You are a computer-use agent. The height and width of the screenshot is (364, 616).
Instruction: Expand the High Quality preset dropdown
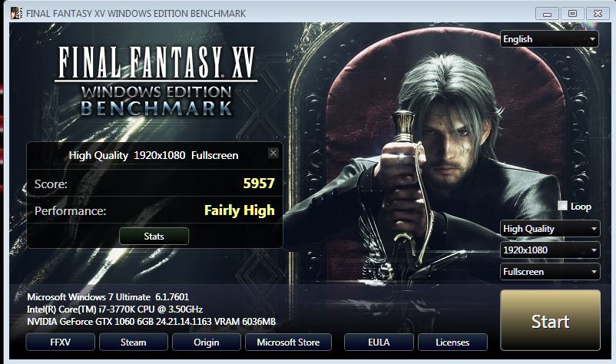[550, 229]
